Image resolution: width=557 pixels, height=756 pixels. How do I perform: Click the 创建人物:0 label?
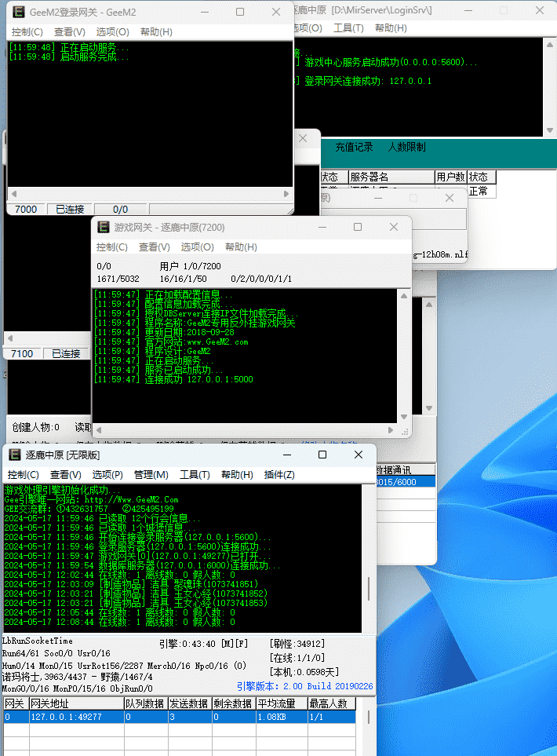[35, 427]
